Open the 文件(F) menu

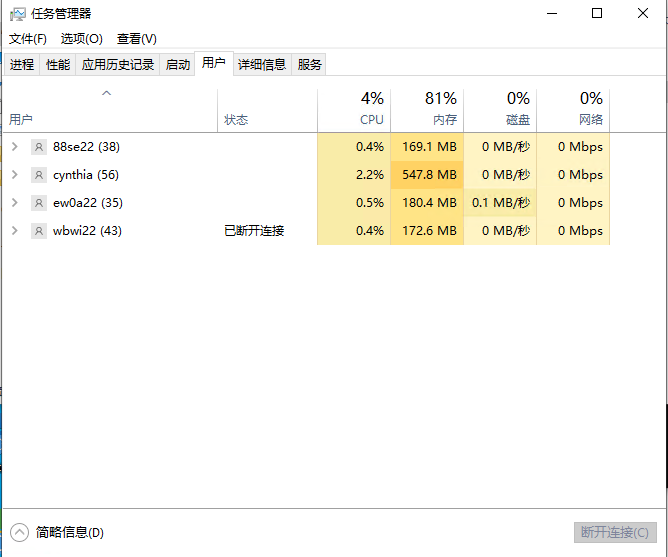pos(28,39)
